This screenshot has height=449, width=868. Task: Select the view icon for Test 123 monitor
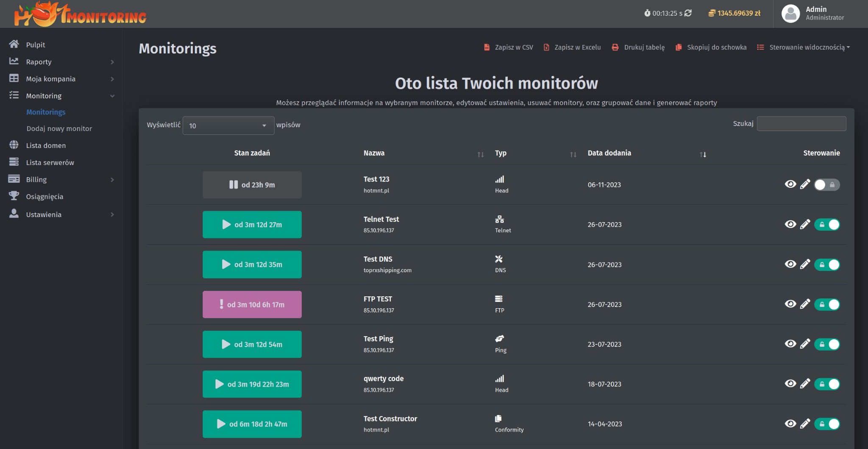pyautogui.click(x=791, y=184)
